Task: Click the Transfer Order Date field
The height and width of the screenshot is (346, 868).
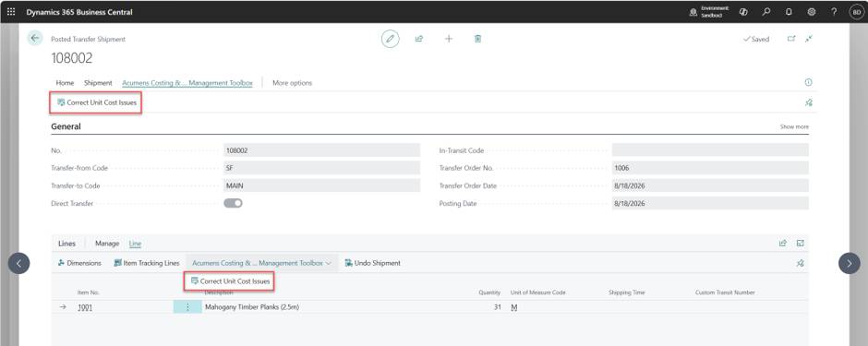Action: [x=710, y=185]
